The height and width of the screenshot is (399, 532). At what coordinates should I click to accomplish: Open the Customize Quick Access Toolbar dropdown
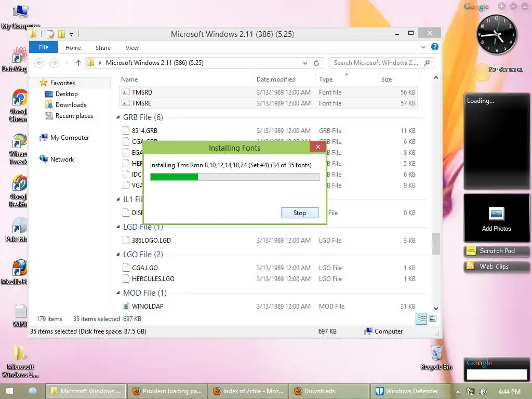(x=71, y=34)
